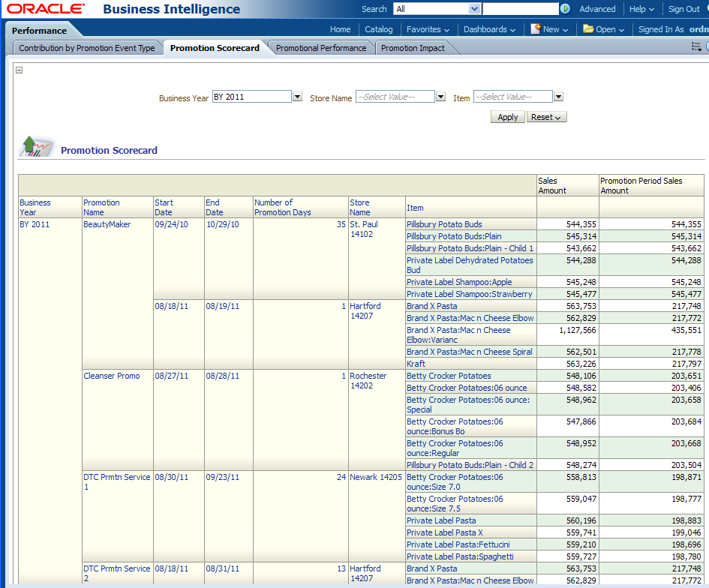Click the Open folder icon
Screen dimensions: 709x588
coord(588,28)
